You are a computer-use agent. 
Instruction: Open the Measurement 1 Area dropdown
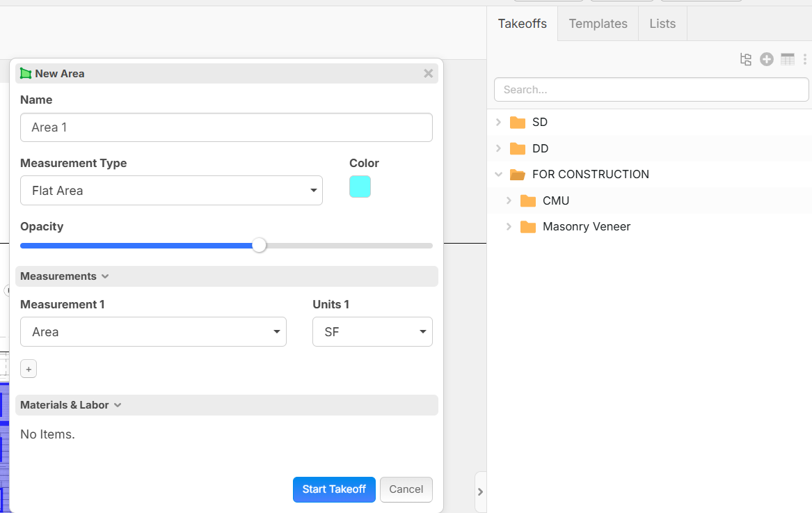point(153,332)
